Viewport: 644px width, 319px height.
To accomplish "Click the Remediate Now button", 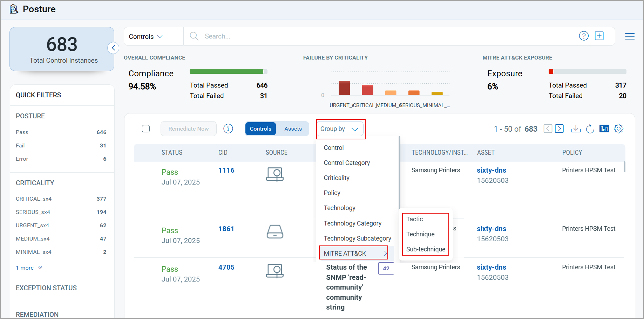I will [x=188, y=129].
